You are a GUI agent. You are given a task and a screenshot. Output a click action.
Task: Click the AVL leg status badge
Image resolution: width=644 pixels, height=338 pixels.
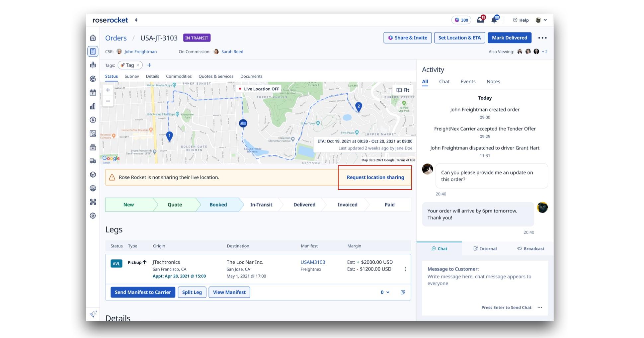(x=117, y=264)
